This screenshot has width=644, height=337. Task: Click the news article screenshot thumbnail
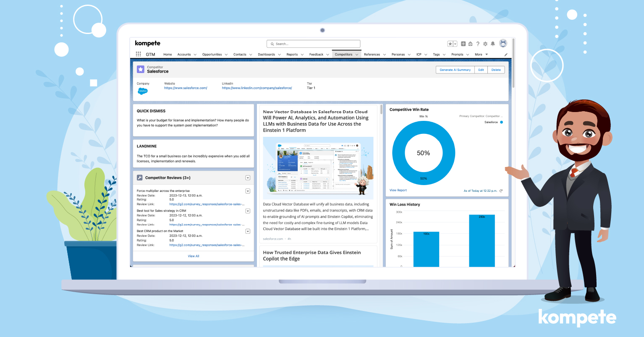318,168
